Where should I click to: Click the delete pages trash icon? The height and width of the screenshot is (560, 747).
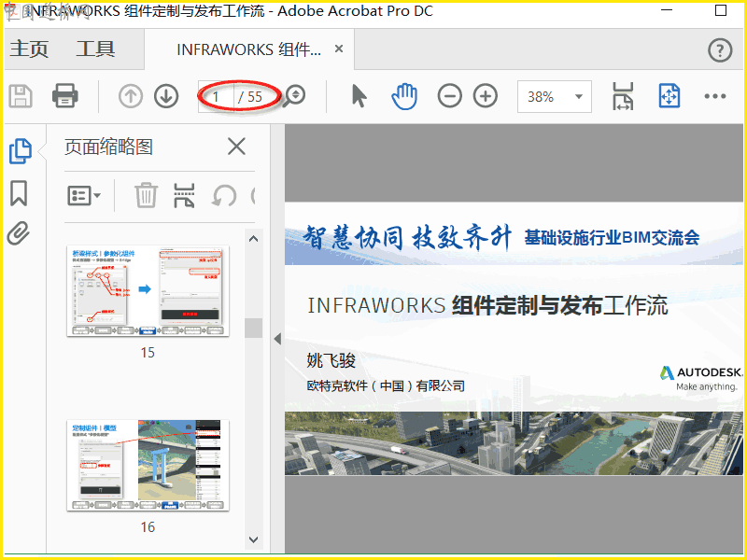coord(146,195)
